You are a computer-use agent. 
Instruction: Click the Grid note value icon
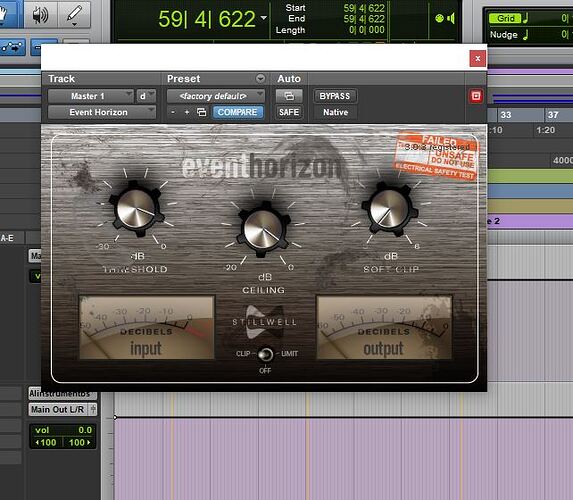526,18
